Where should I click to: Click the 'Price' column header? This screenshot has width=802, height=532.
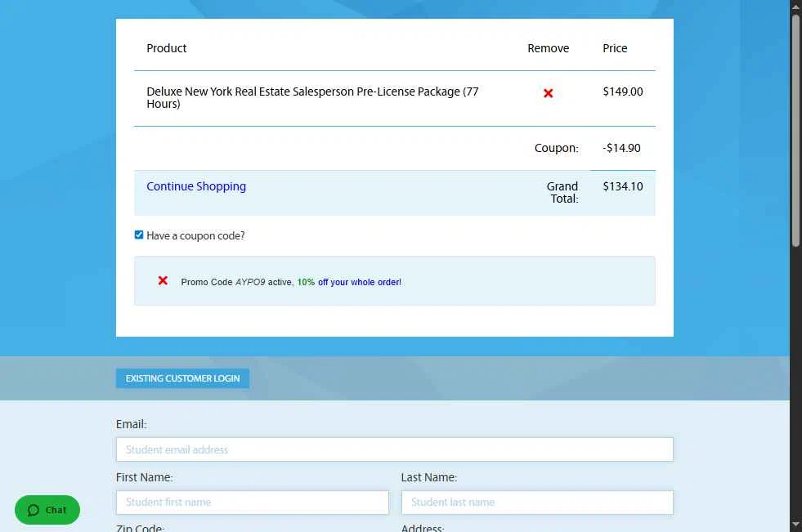tap(615, 48)
